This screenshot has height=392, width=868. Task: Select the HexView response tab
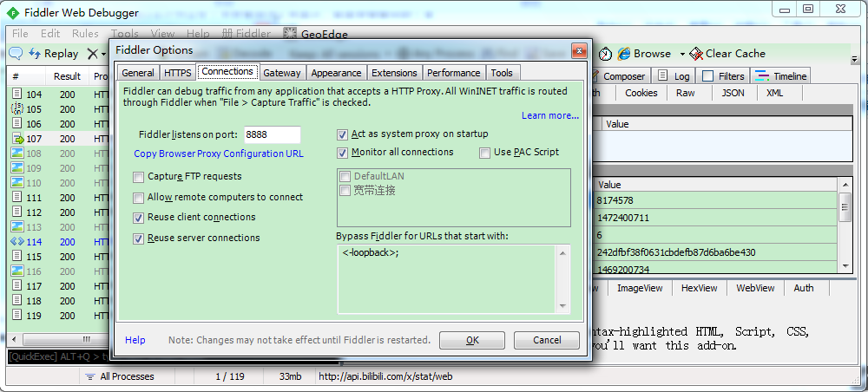click(x=699, y=288)
